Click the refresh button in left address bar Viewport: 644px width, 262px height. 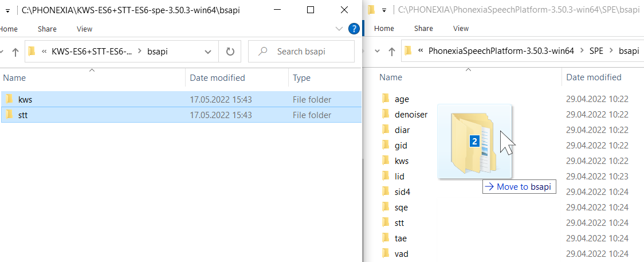click(230, 52)
